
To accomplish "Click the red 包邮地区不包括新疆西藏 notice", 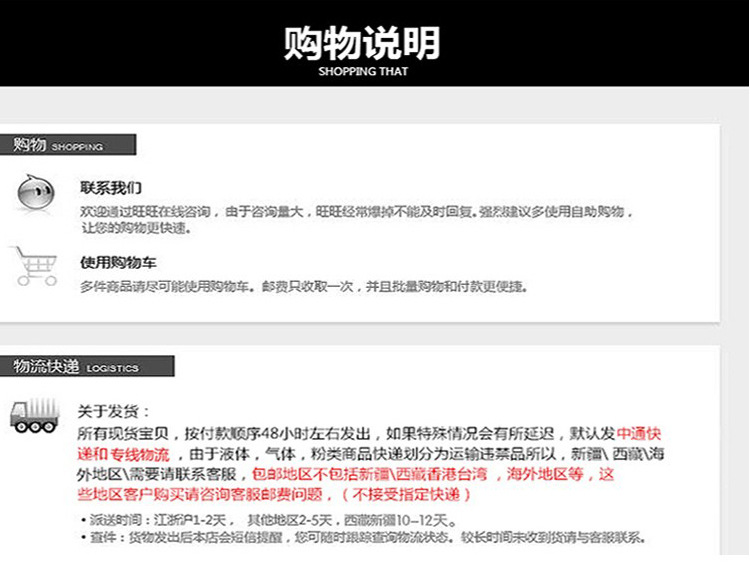I will [369, 474].
